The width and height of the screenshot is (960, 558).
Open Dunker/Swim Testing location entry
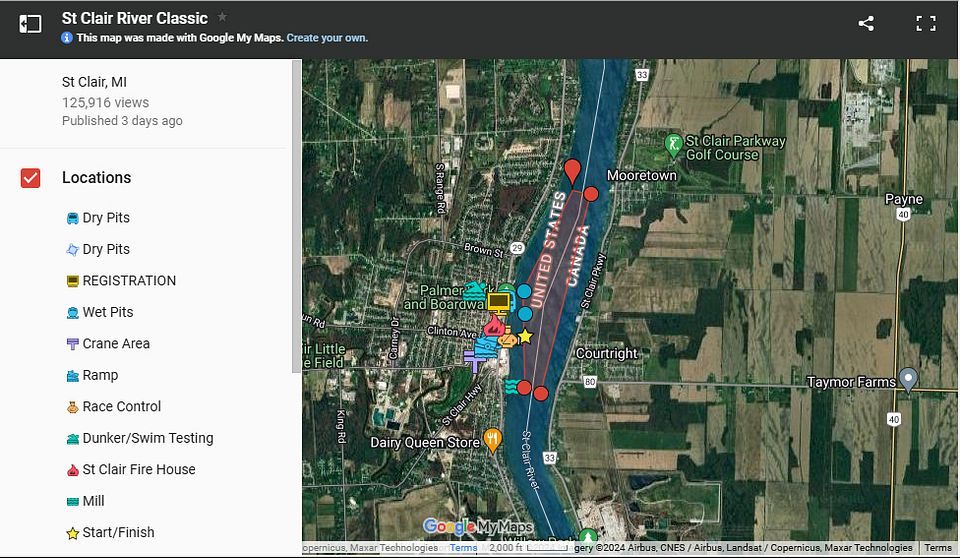[x=148, y=438]
